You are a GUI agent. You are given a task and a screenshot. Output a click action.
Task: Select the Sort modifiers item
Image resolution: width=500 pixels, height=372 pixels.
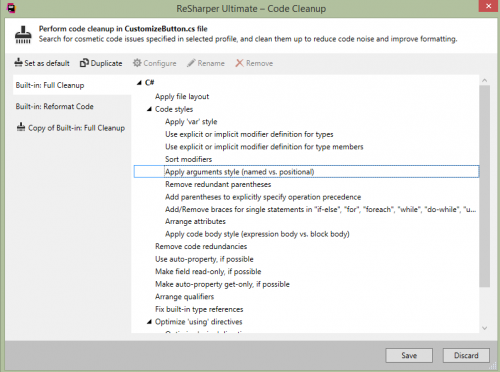(188, 159)
